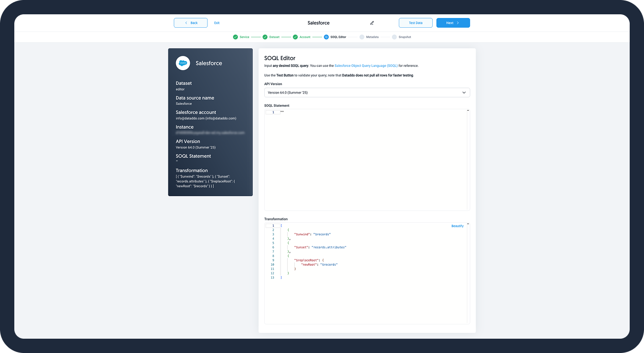Click the "editor" Dataset value in sidebar
644x353 pixels.
tap(180, 89)
